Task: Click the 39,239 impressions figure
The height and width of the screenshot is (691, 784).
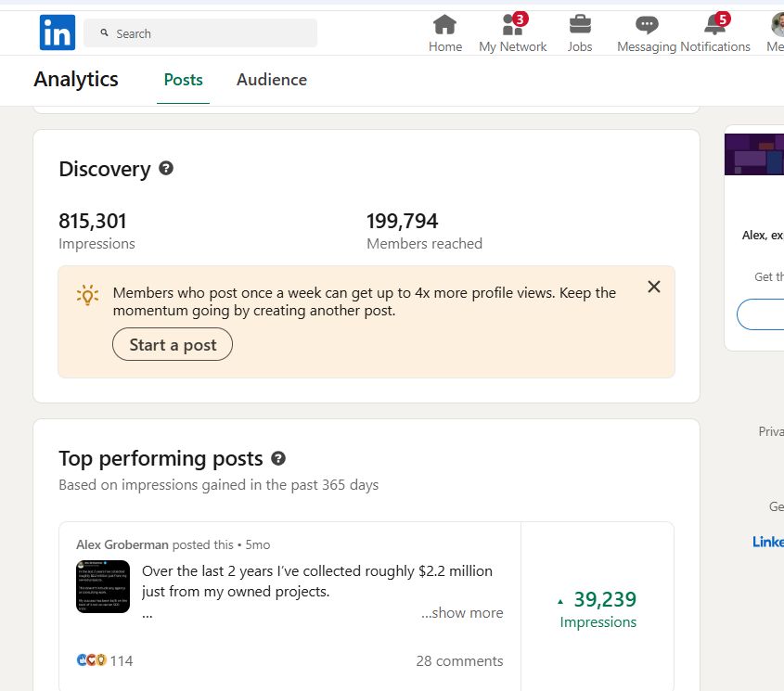Action: (x=605, y=599)
